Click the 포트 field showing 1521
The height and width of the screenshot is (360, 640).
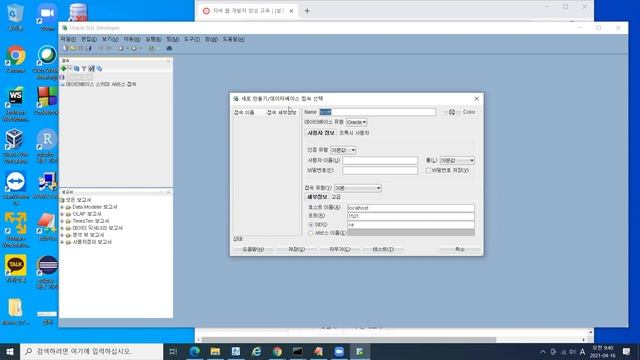pos(411,216)
